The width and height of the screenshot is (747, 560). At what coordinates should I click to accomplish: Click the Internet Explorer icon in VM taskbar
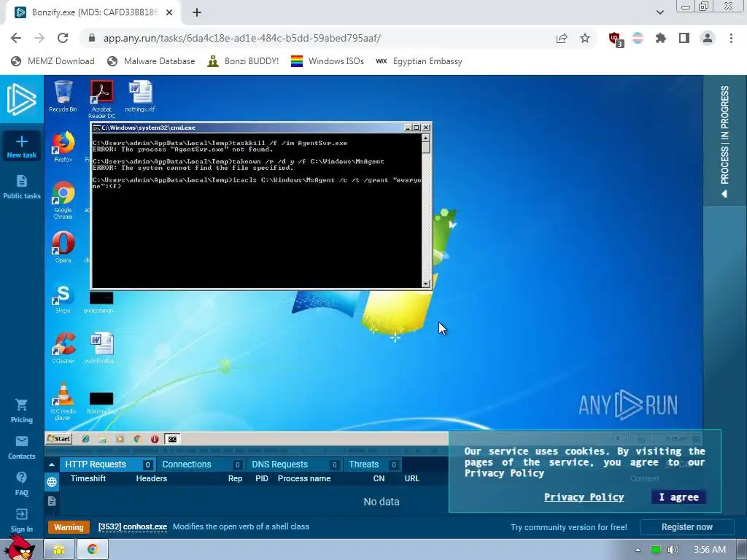point(86,439)
